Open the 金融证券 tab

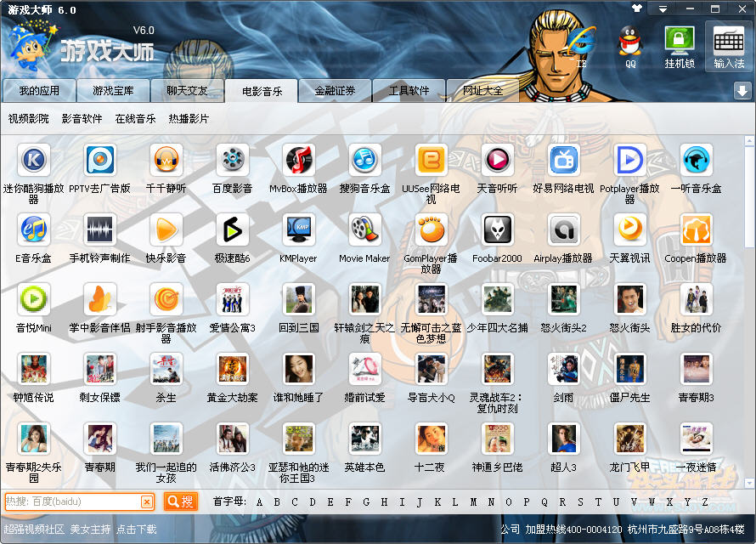(x=335, y=91)
